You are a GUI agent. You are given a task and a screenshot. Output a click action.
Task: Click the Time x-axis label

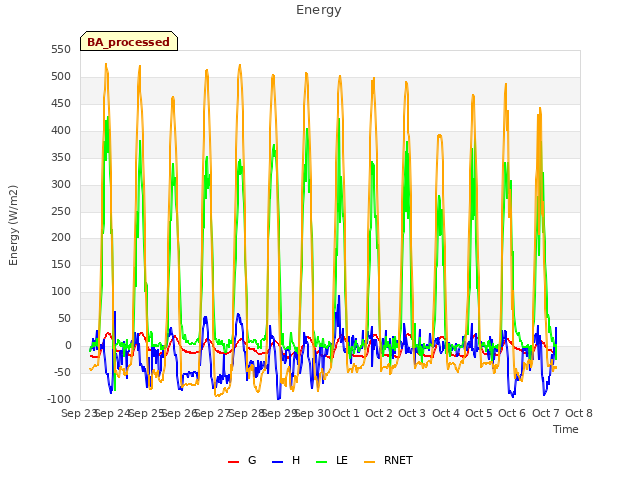point(566,429)
